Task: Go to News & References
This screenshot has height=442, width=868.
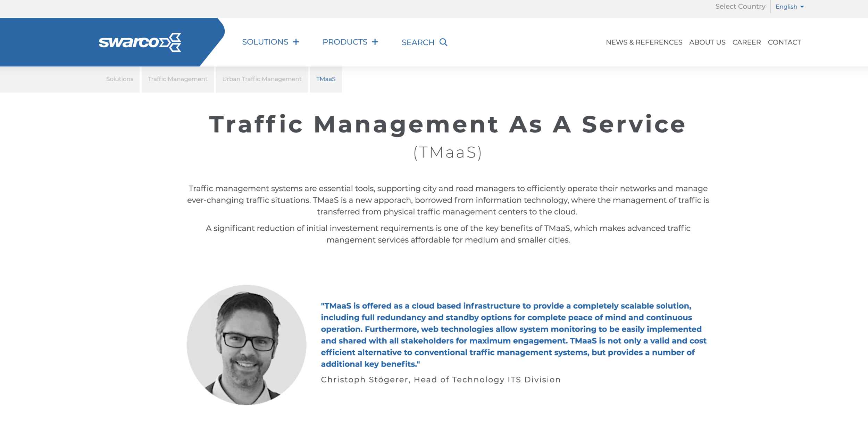Action: [644, 42]
